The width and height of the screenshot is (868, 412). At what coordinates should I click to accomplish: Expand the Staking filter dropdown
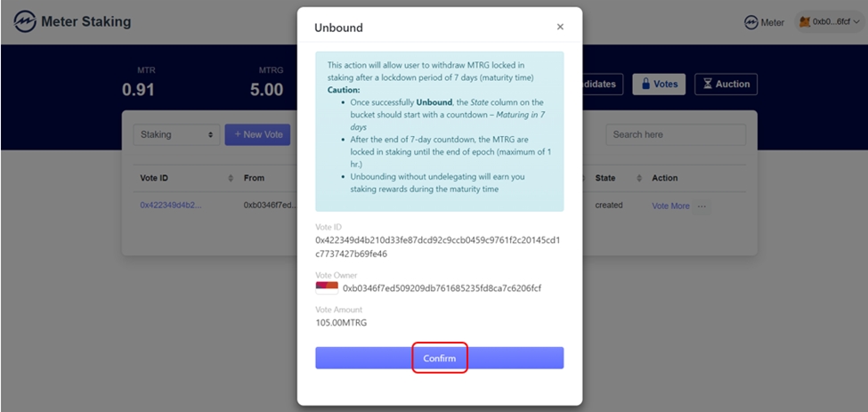(x=176, y=134)
